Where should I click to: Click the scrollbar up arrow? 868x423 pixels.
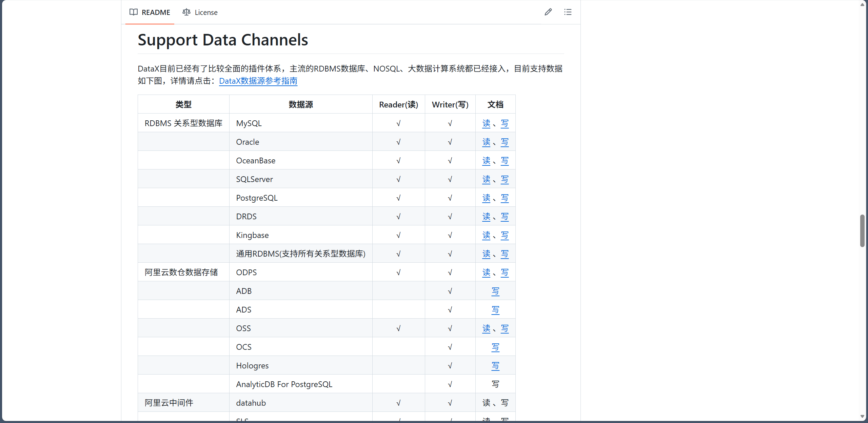pyautogui.click(x=862, y=4)
